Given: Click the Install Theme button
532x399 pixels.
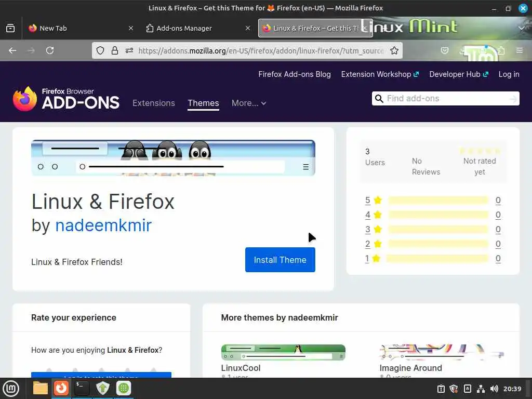Looking at the screenshot, I should 280,260.
